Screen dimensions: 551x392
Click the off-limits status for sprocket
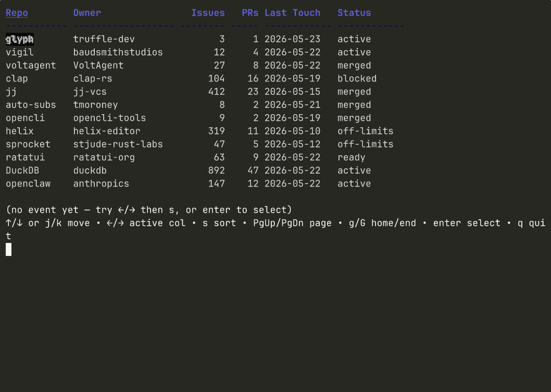tap(365, 144)
